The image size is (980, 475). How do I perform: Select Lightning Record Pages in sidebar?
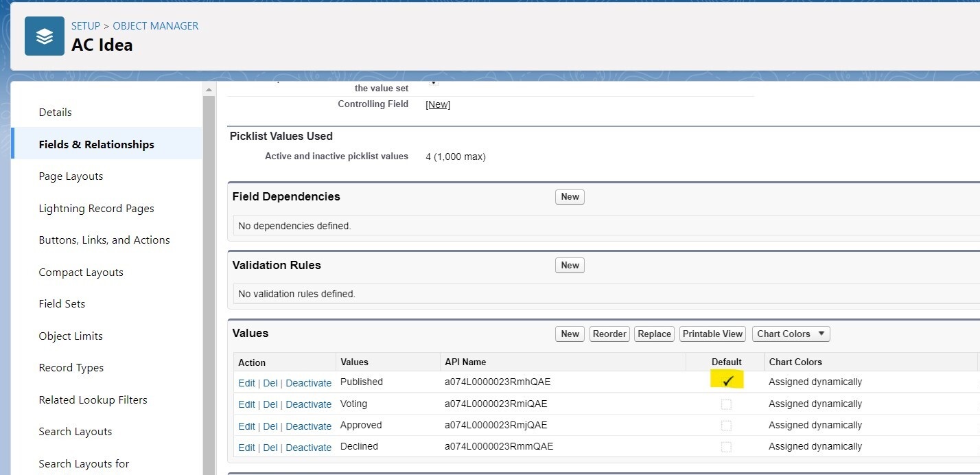click(x=96, y=209)
